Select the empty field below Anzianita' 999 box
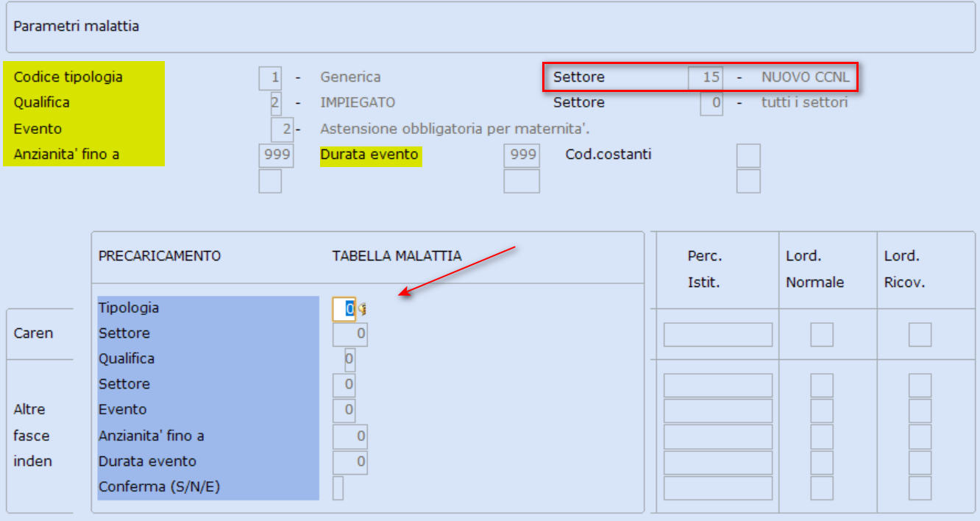The image size is (980, 521). coord(270,181)
